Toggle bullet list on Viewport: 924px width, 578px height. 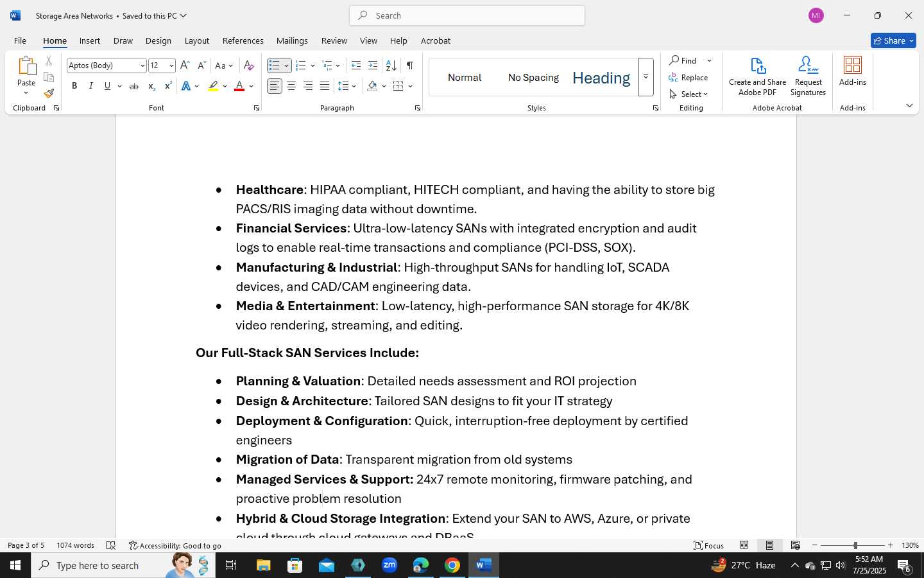click(x=274, y=66)
